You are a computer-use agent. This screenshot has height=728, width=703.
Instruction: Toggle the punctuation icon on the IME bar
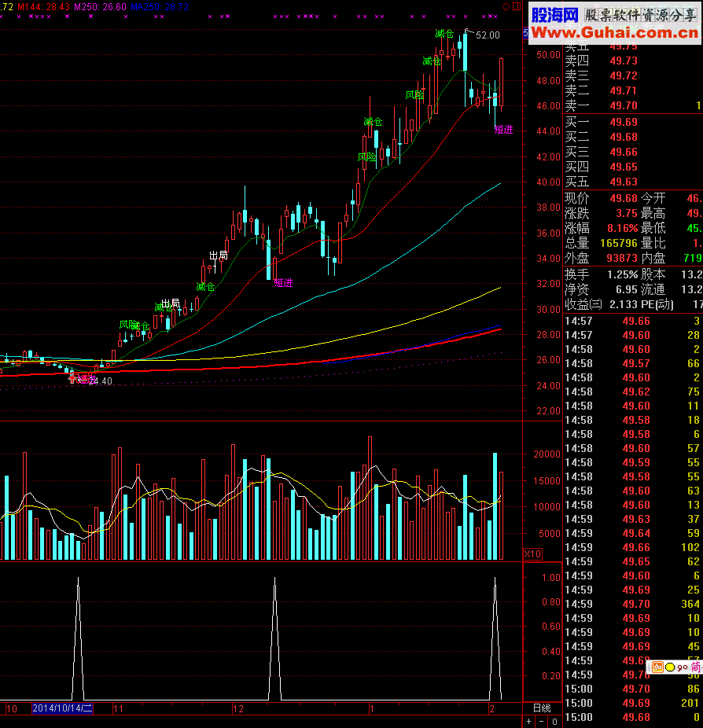tap(682, 667)
